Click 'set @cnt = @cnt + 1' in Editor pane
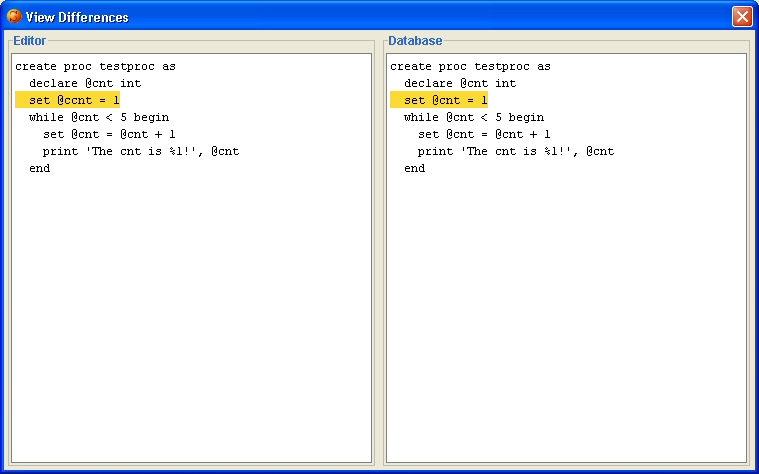 coord(109,134)
